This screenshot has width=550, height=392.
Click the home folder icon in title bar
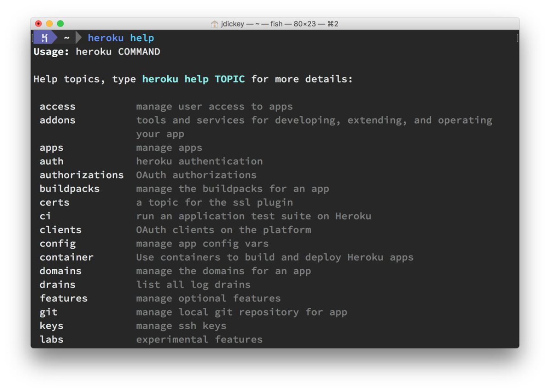click(214, 24)
